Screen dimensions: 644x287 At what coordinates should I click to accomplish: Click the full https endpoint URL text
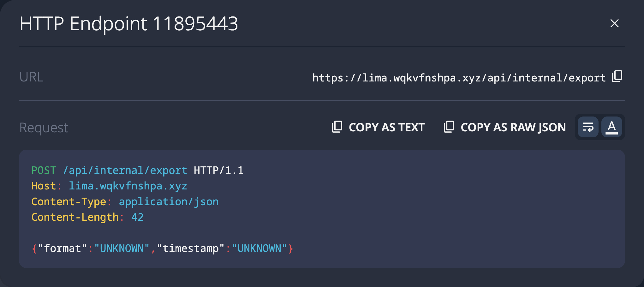pyautogui.click(x=459, y=78)
